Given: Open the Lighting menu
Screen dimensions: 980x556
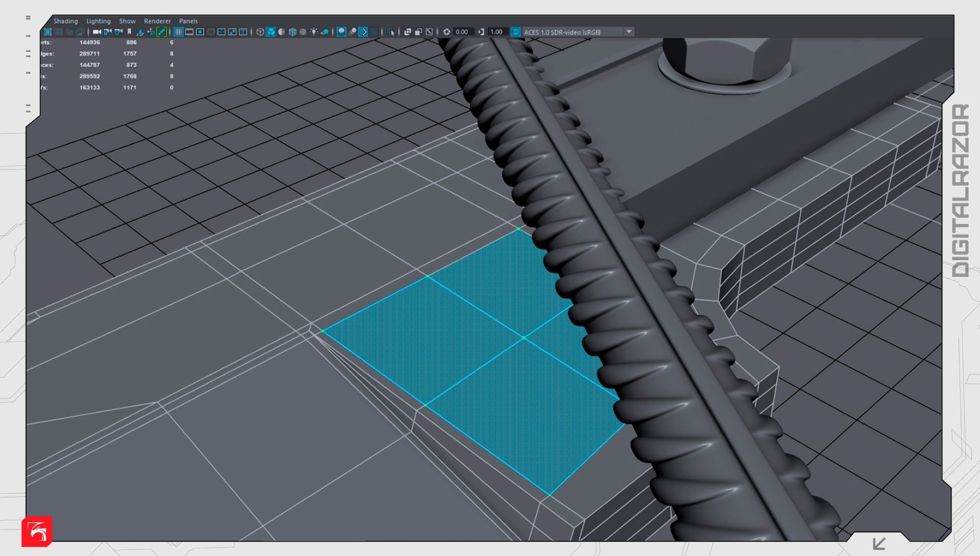Looking at the screenshot, I should [x=98, y=21].
